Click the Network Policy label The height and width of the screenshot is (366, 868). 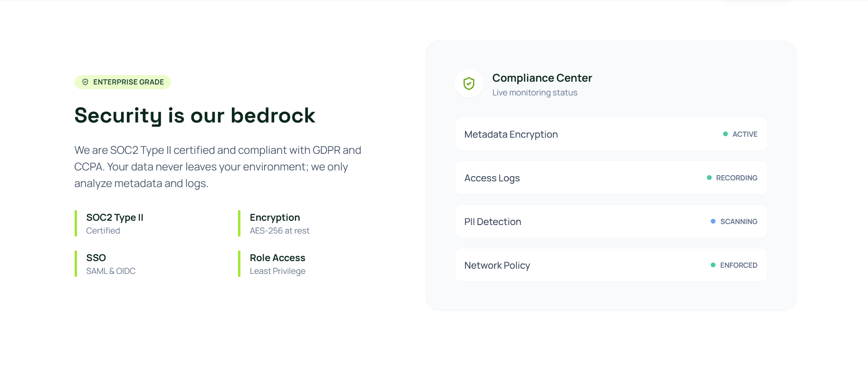click(x=497, y=265)
